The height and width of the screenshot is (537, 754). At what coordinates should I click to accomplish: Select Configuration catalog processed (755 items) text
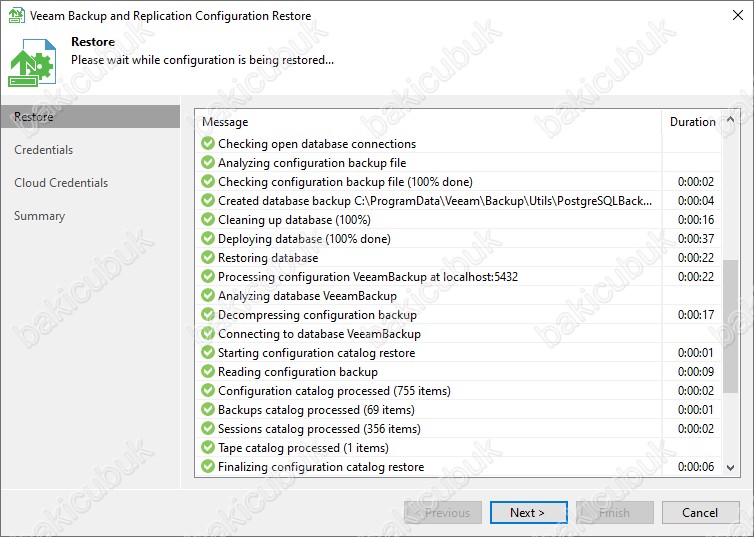click(334, 391)
